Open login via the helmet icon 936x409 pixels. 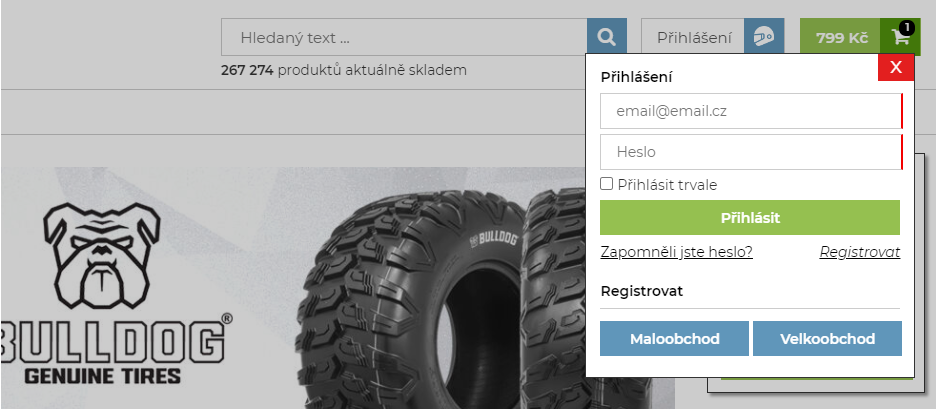(763, 37)
